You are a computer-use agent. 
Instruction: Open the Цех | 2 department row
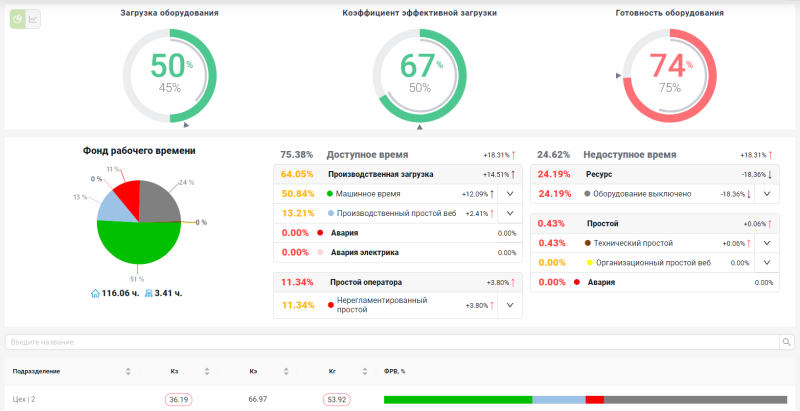click(x=400, y=399)
